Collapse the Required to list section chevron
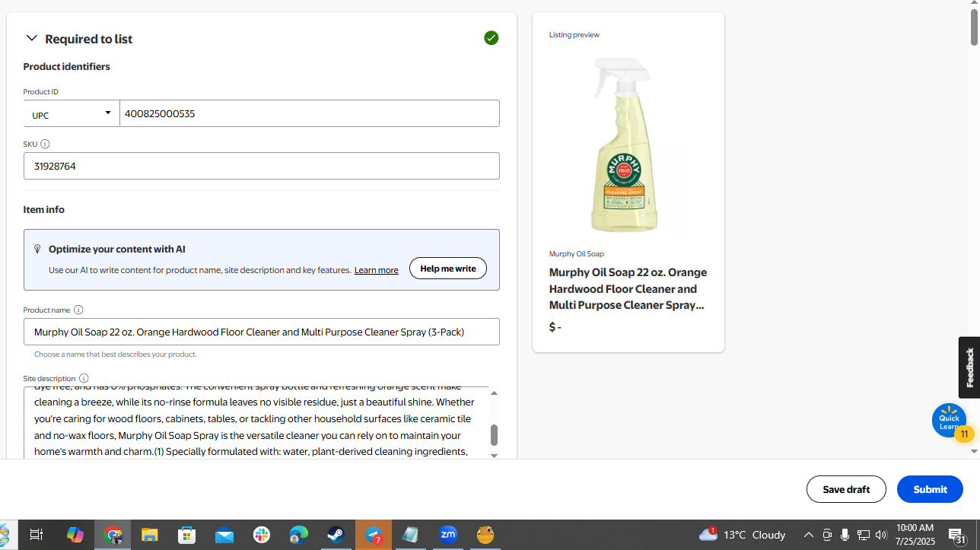The height and width of the screenshot is (550, 980). (31, 39)
